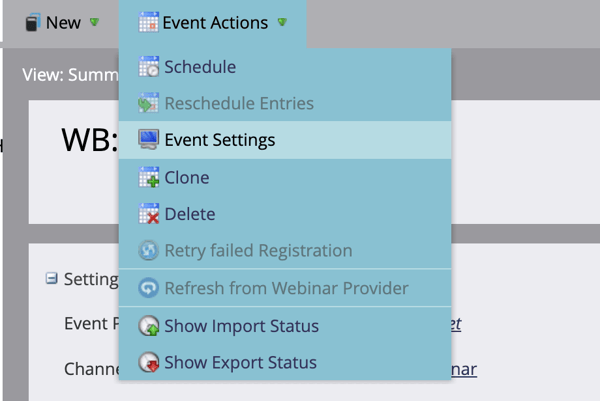Click the New book icon
The width and height of the screenshot is (600, 401).
[33, 23]
